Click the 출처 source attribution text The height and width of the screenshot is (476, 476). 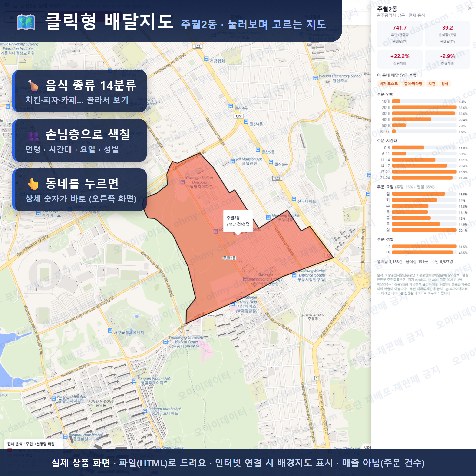(423, 284)
